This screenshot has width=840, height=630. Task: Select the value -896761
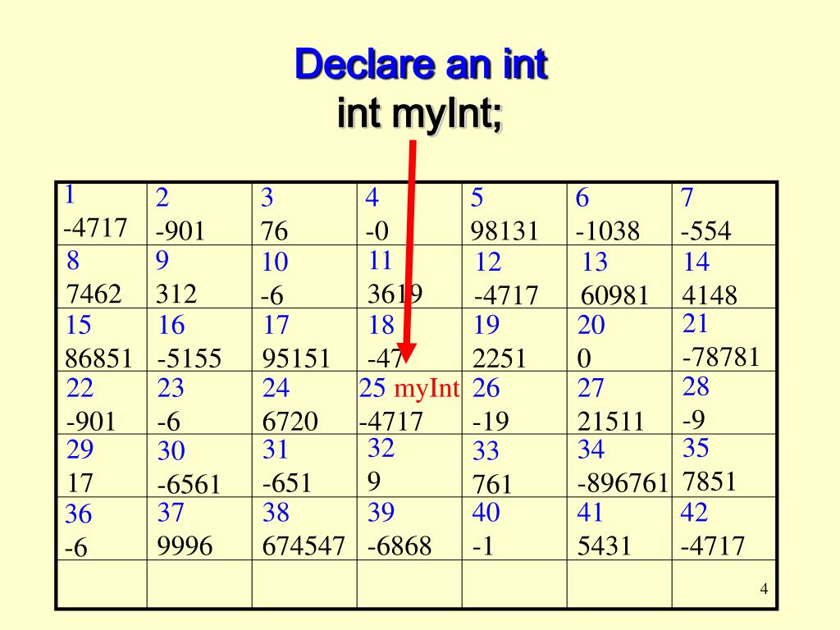click(x=623, y=483)
